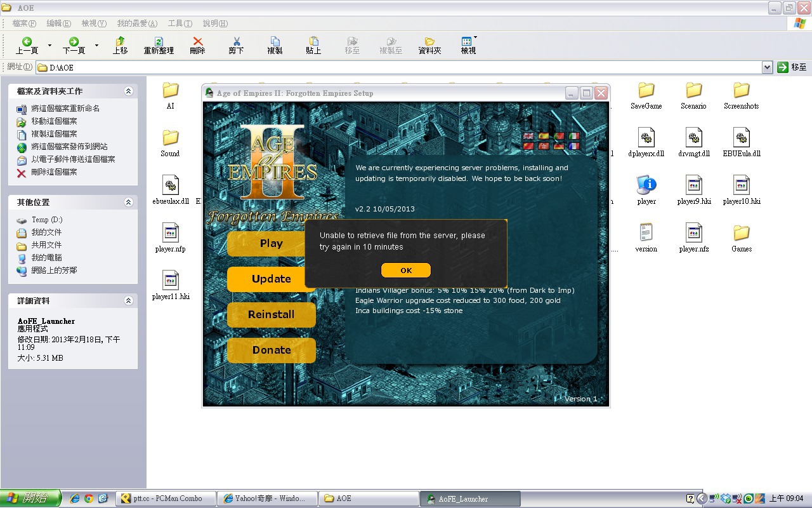Collapse the 詳細資料 panel
The image size is (812, 508).
(x=128, y=301)
